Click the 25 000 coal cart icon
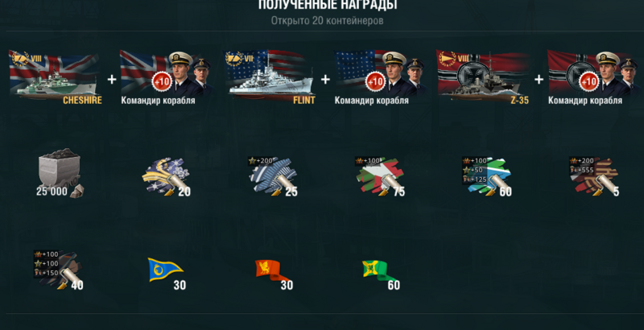The image size is (644, 330). click(x=60, y=173)
